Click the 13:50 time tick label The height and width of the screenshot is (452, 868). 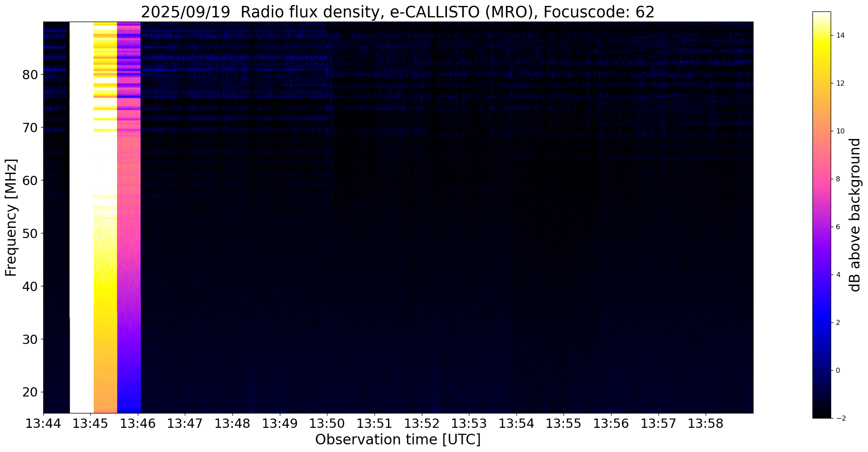pyautogui.click(x=327, y=424)
